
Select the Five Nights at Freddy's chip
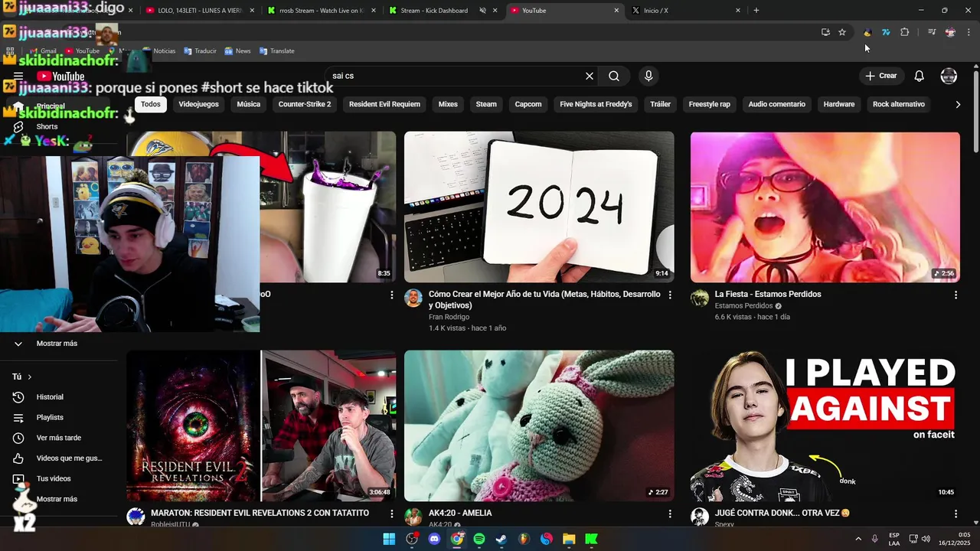[596, 104]
